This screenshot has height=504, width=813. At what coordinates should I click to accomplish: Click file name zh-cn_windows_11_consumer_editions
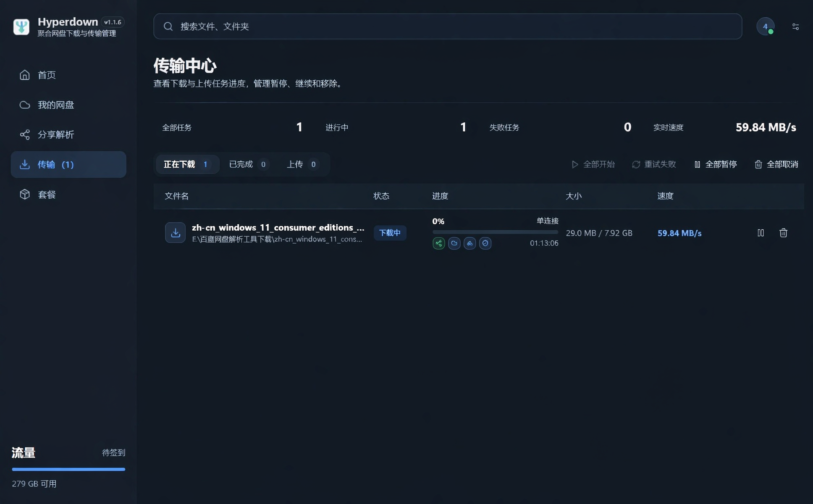[278, 228]
